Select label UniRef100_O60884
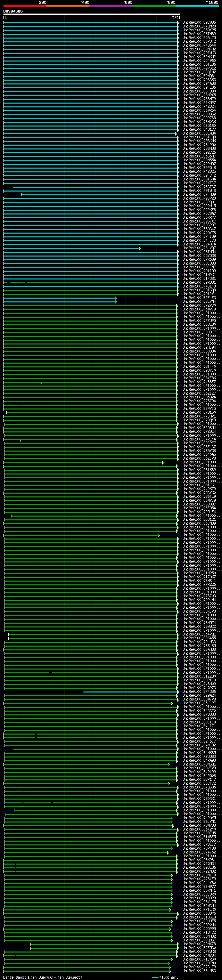This screenshot has width=222, height=980. tap(199, 351)
